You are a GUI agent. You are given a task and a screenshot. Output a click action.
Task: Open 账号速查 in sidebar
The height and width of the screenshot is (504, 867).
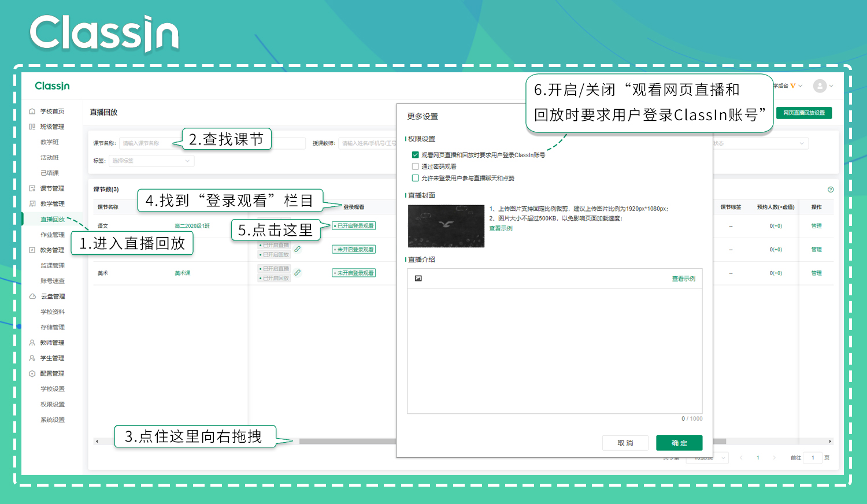(x=53, y=281)
